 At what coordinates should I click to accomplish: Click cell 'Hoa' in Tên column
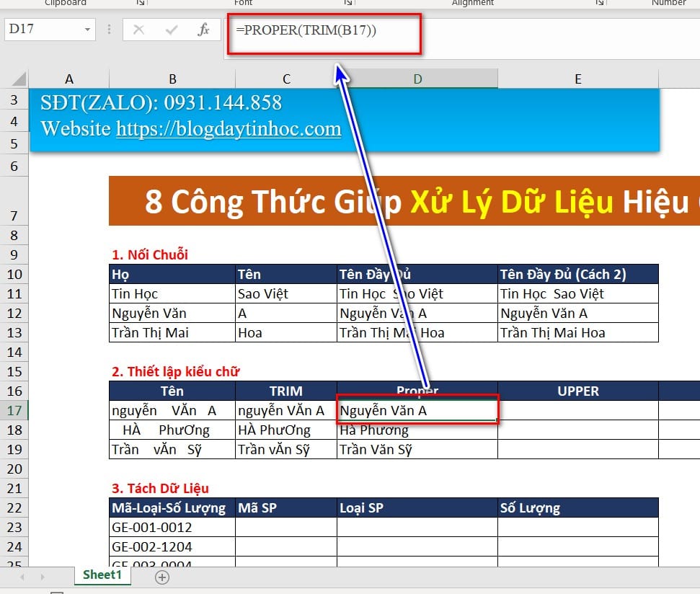[x=286, y=332]
